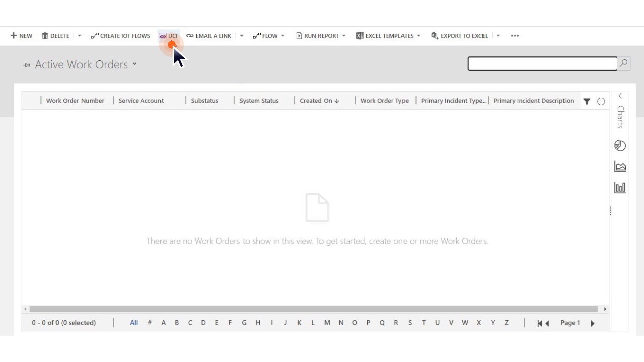644x362 pixels.
Task: Filter records by # symbol
Action: click(x=150, y=323)
